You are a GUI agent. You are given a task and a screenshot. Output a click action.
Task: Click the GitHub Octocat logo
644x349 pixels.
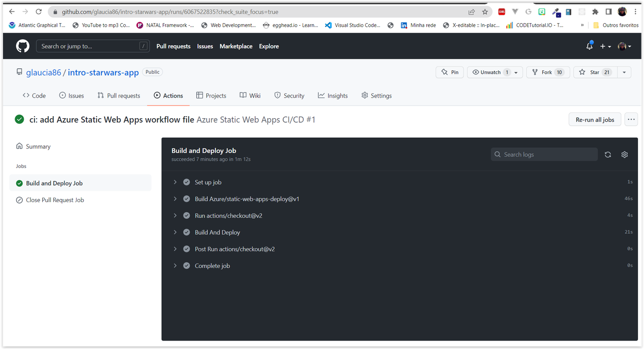[x=23, y=46]
